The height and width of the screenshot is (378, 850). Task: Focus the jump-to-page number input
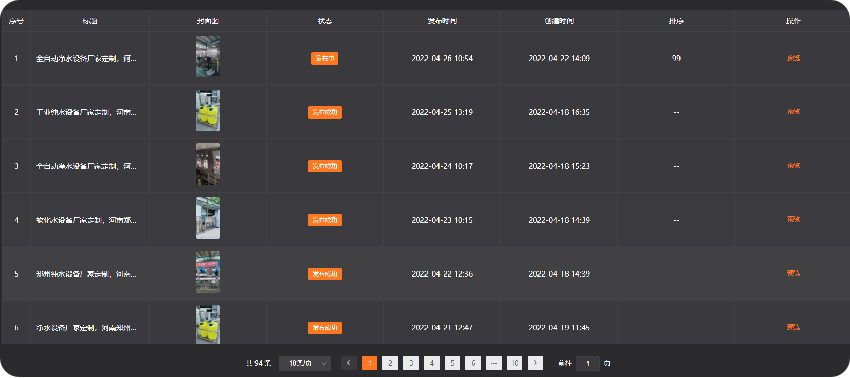click(x=588, y=363)
